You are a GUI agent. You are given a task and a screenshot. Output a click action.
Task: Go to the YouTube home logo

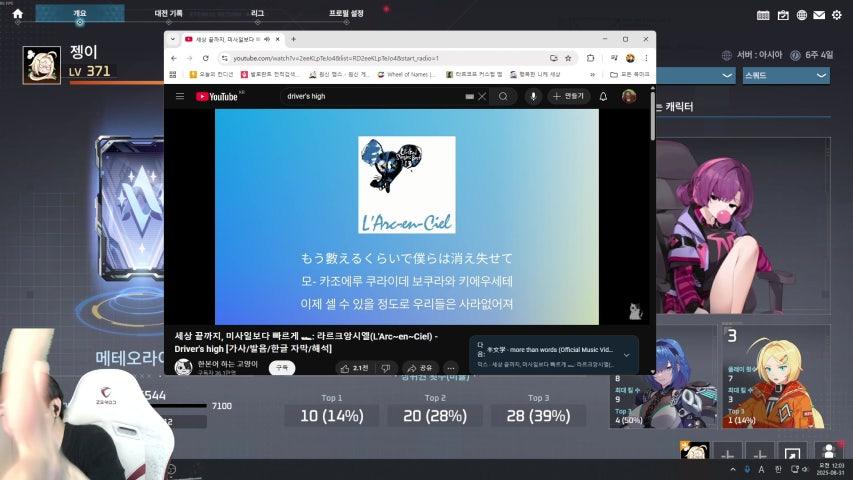point(218,96)
